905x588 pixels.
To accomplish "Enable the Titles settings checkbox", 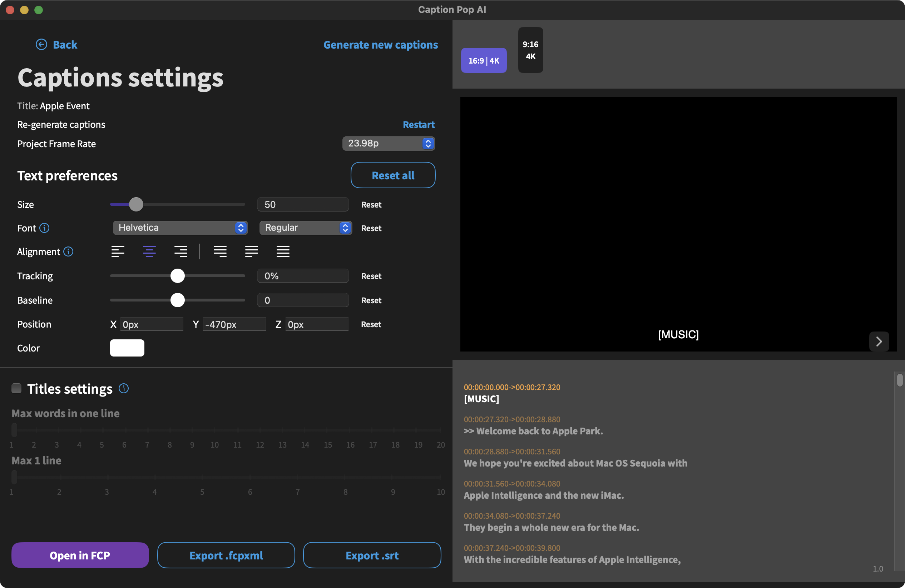I will click(x=16, y=388).
